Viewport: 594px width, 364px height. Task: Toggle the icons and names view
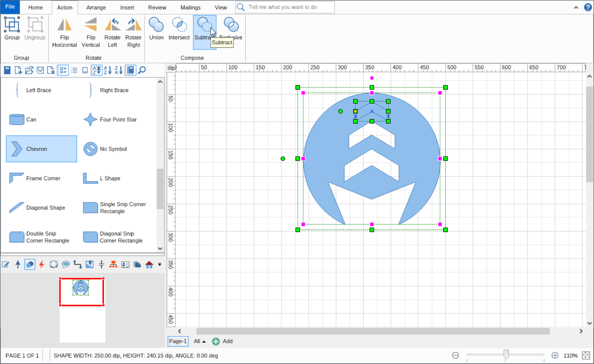point(63,70)
